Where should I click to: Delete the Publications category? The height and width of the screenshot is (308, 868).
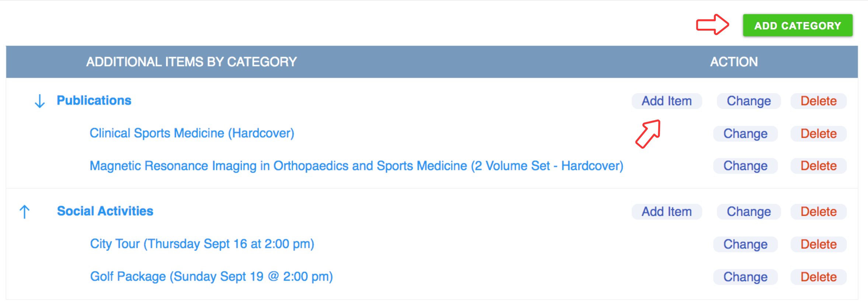pyautogui.click(x=818, y=101)
